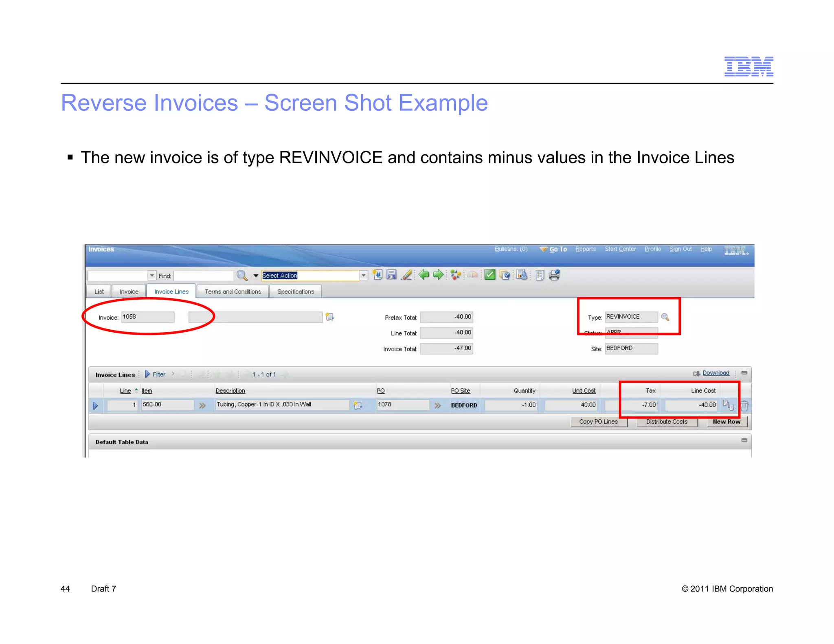This screenshot has height=644, width=834.
Task: Click the Change Status colored icon
Action: (456, 275)
